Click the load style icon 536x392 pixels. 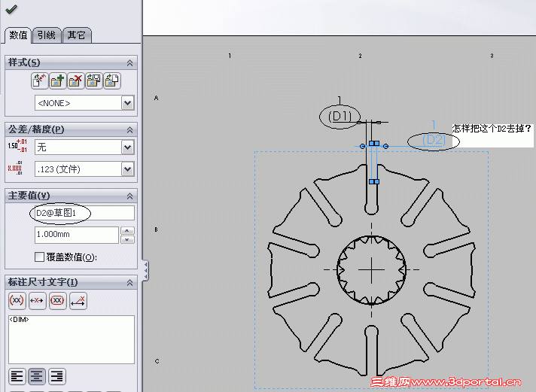112,81
